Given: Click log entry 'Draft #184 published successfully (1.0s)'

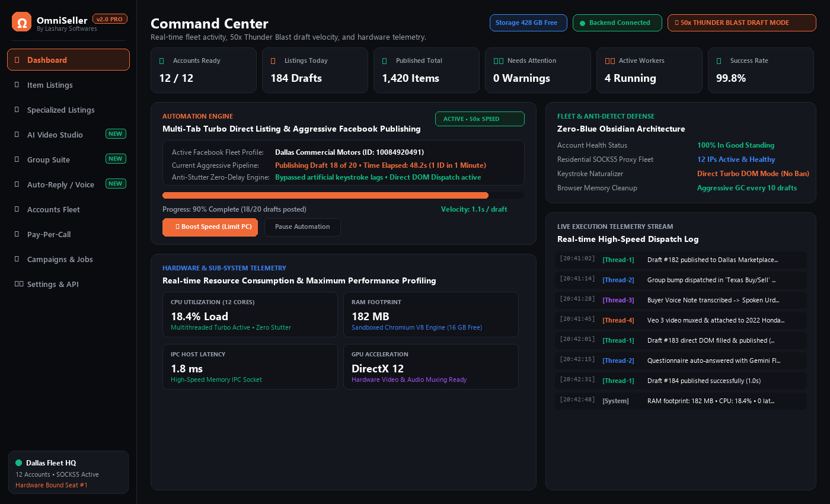Looking at the screenshot, I should pos(681,381).
